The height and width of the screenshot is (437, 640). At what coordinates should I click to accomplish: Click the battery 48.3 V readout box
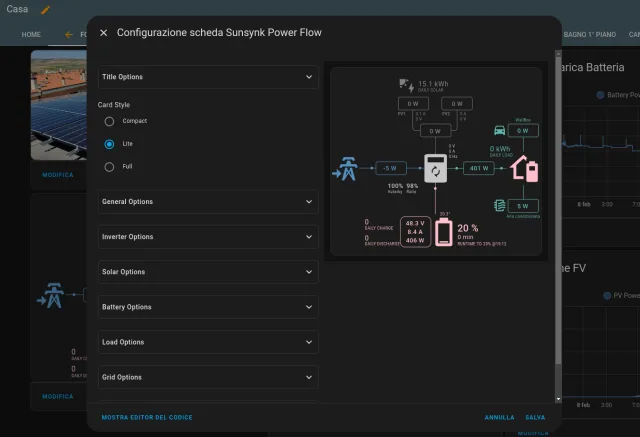click(415, 232)
